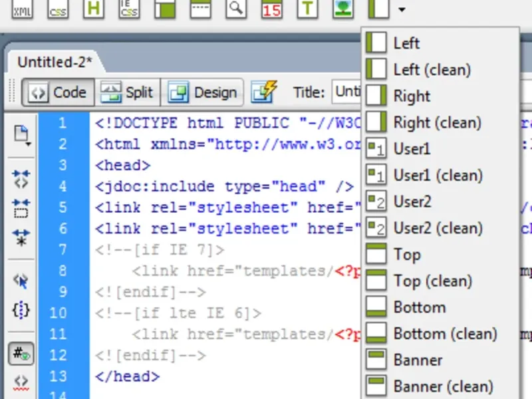
Task: Click the highlight invalid code icon
Action: tap(21, 384)
